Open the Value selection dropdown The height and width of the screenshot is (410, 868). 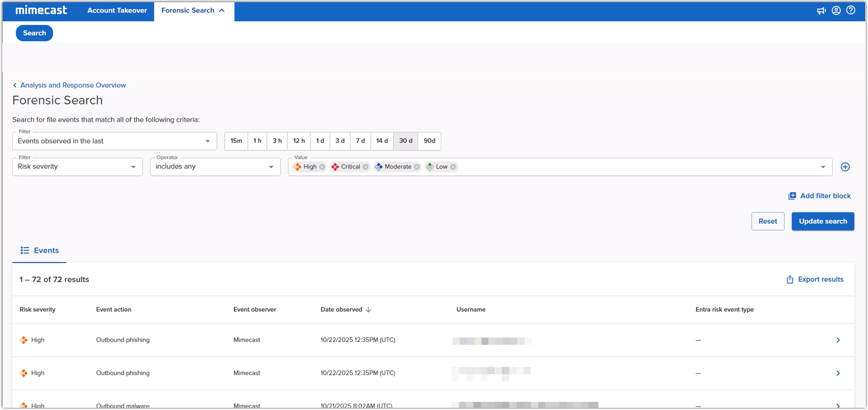(823, 167)
